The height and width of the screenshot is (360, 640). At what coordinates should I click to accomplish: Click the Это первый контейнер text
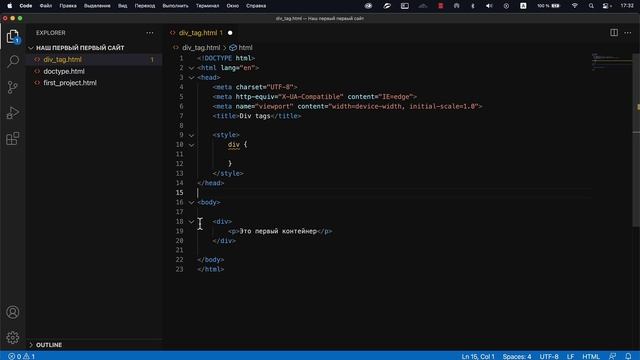(278, 231)
